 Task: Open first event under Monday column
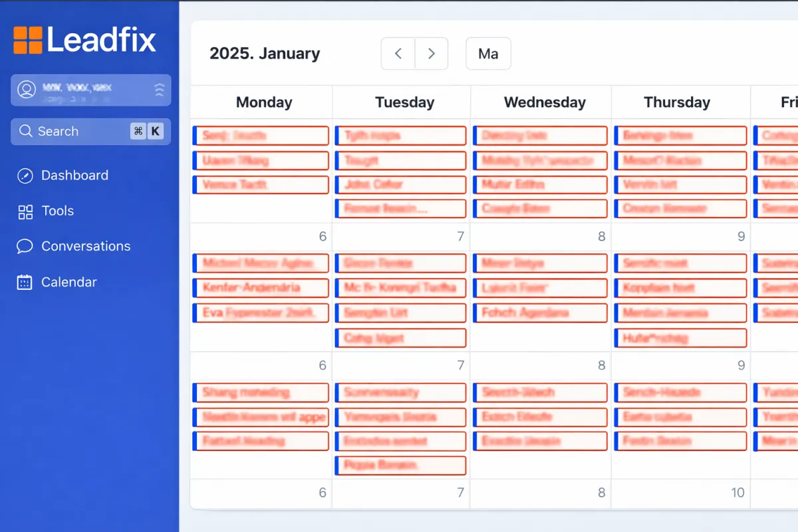tap(261, 136)
